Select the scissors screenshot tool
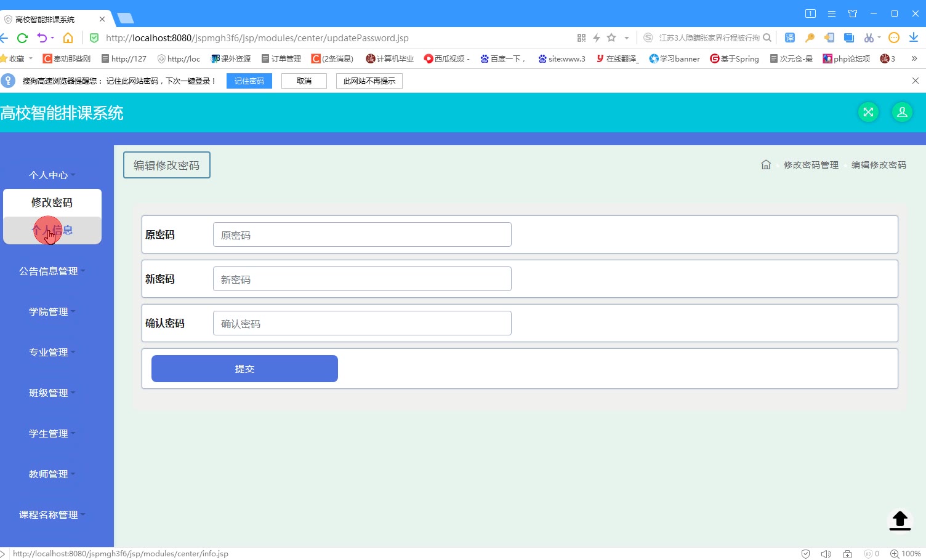Image resolution: width=926 pixels, height=560 pixels. [869, 38]
